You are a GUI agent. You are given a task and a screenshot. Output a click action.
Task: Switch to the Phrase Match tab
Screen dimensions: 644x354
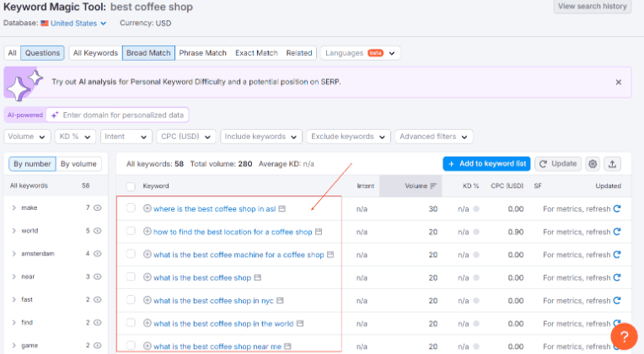pos(202,53)
